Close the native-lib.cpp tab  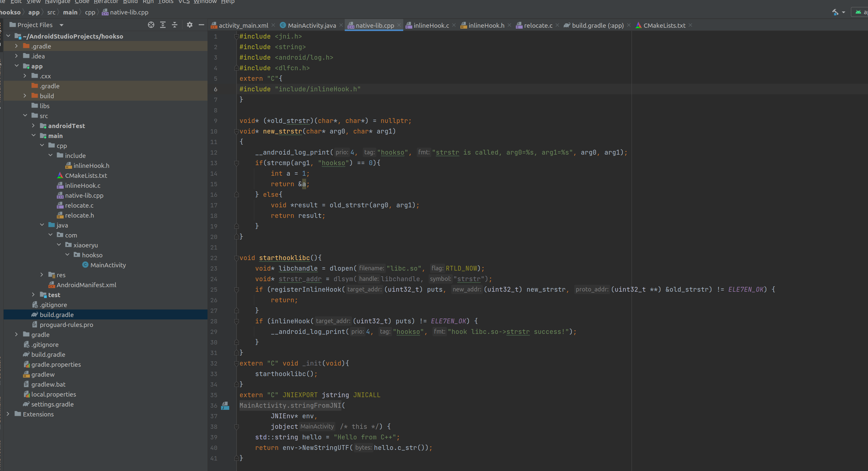(399, 25)
